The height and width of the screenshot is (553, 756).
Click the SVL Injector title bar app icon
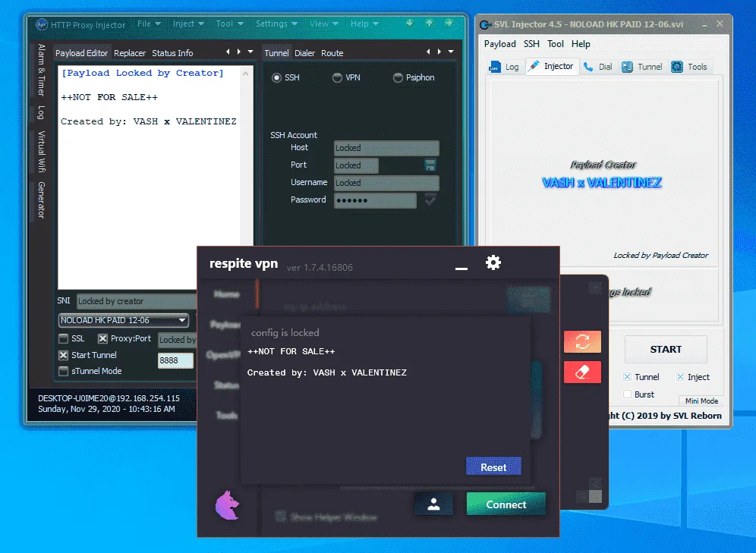[x=486, y=24]
